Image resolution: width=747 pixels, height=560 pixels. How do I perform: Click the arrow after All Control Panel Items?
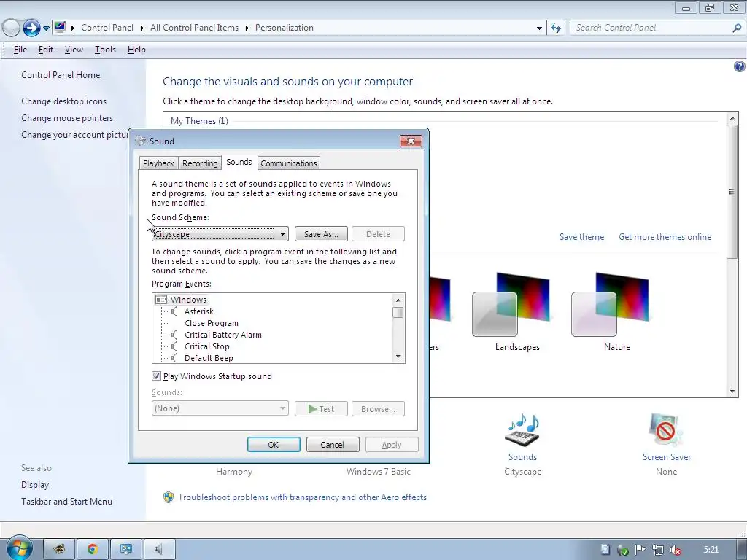click(247, 28)
